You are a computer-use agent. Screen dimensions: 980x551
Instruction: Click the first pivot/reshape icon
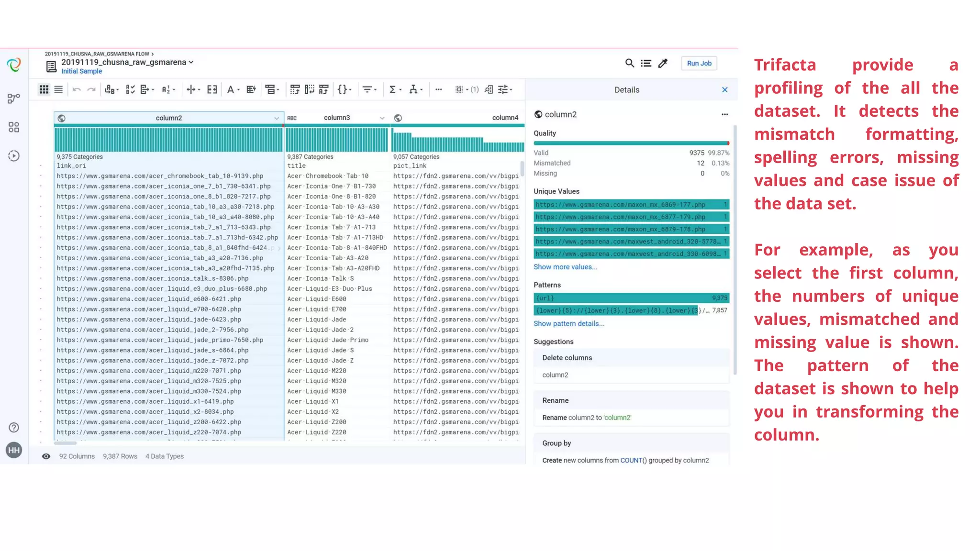coord(295,89)
